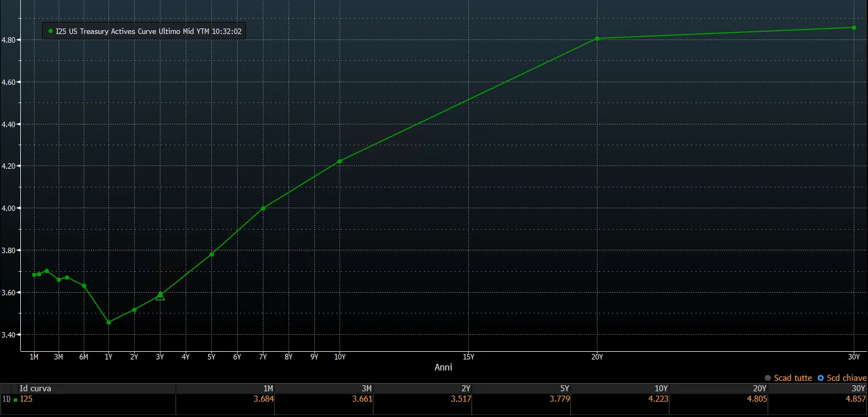Screen dimensions: 868x417
Task: Click the 1Y lowest data point
Action: pos(108,322)
